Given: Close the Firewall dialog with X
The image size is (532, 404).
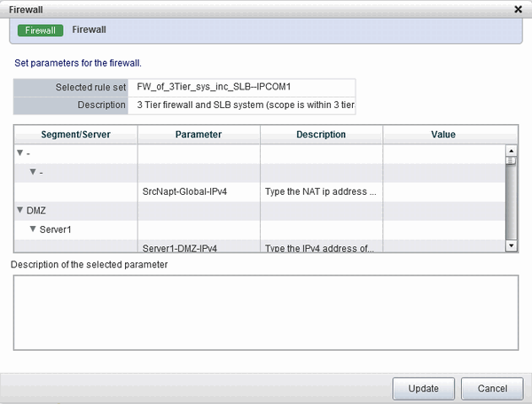Looking at the screenshot, I should click(518, 10).
